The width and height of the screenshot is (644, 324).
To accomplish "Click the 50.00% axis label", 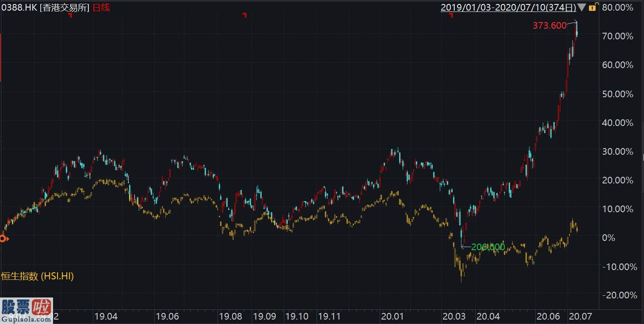I will [x=617, y=94].
